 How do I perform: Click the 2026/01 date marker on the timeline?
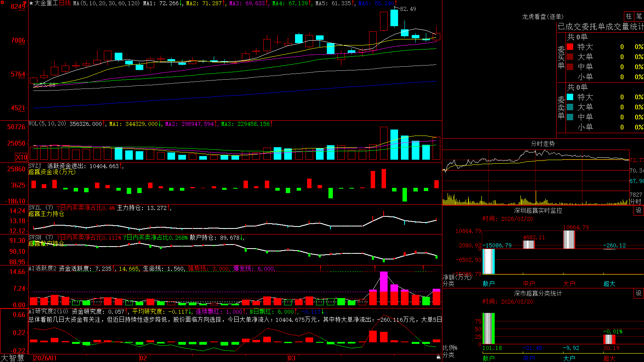(45, 358)
